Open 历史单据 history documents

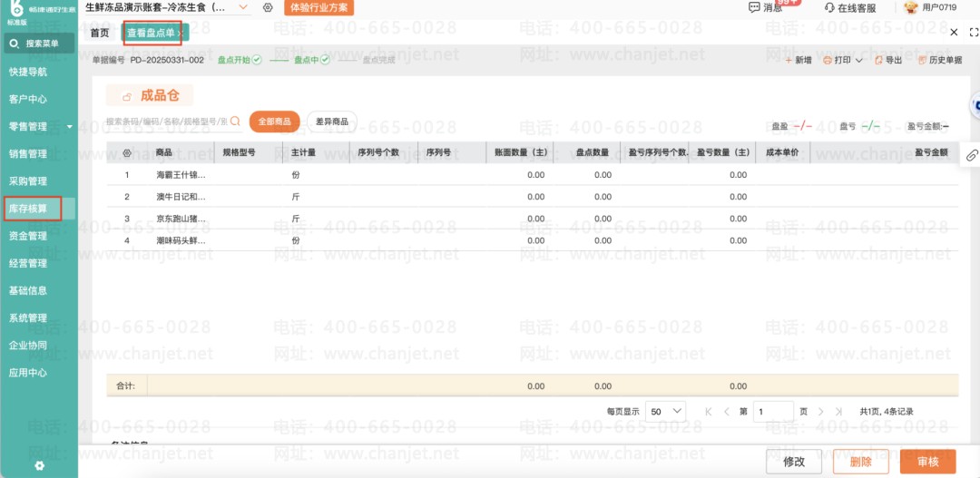[941, 60]
